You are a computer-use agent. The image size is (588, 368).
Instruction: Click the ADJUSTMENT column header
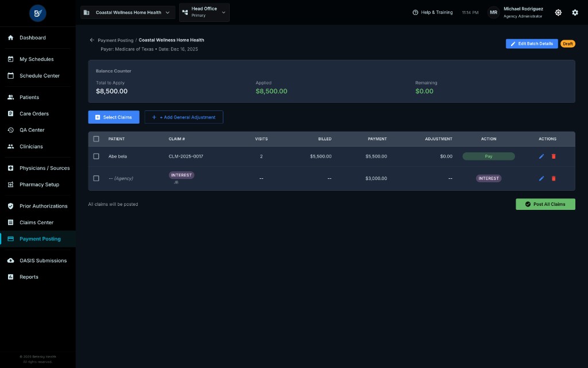coord(438,139)
